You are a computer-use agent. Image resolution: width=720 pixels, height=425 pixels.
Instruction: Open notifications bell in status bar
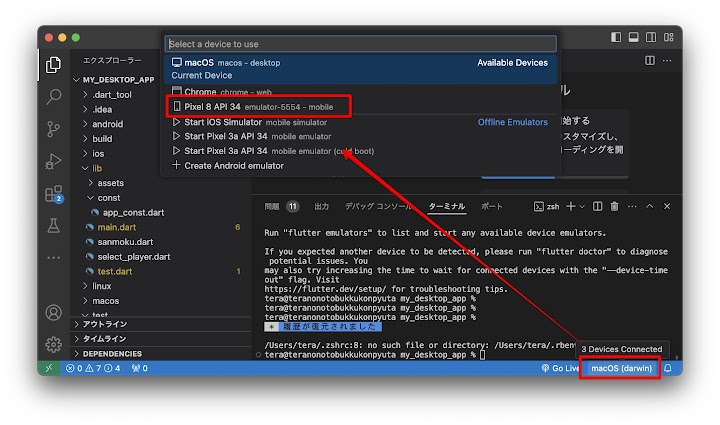point(668,368)
